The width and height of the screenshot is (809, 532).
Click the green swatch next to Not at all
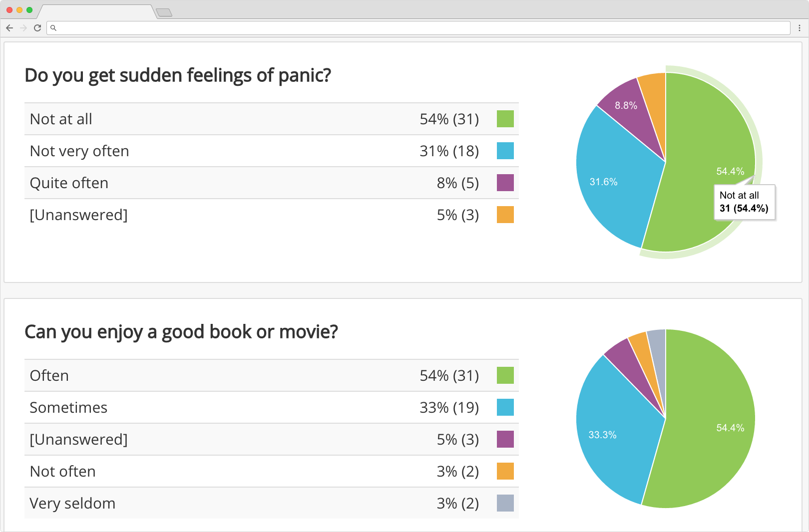click(505, 119)
